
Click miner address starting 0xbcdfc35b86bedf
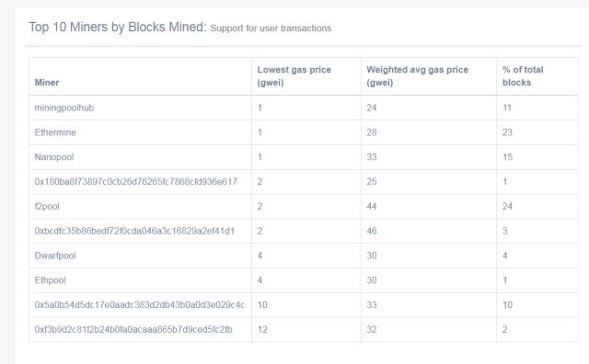[134, 231]
